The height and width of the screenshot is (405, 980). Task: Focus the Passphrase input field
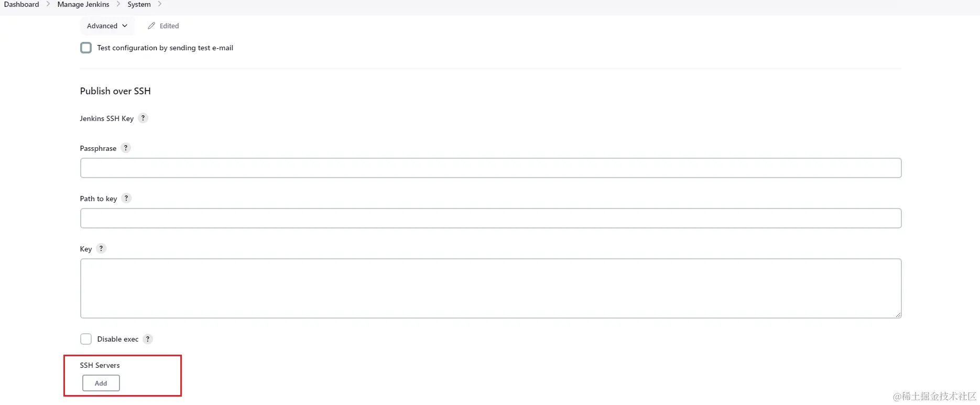(x=491, y=168)
